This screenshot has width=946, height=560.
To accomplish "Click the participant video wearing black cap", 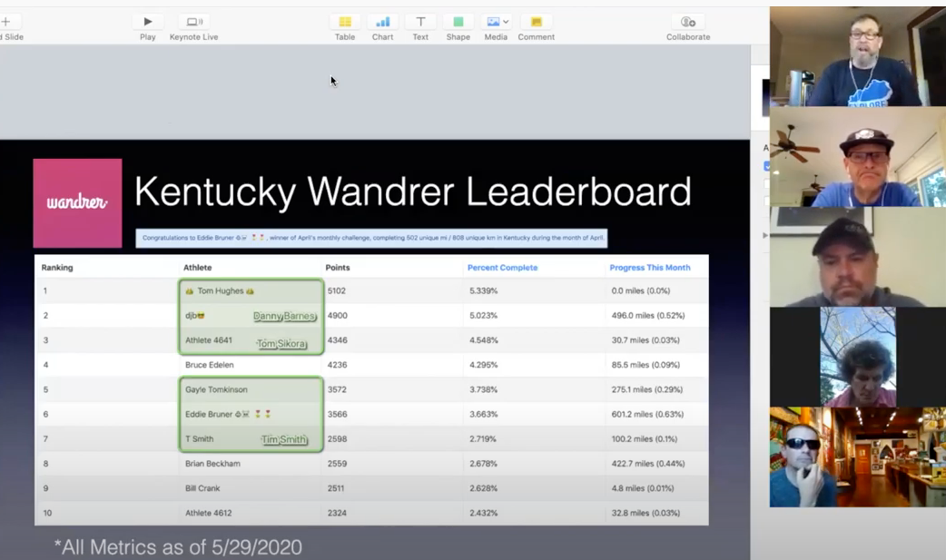I will tap(857, 257).
